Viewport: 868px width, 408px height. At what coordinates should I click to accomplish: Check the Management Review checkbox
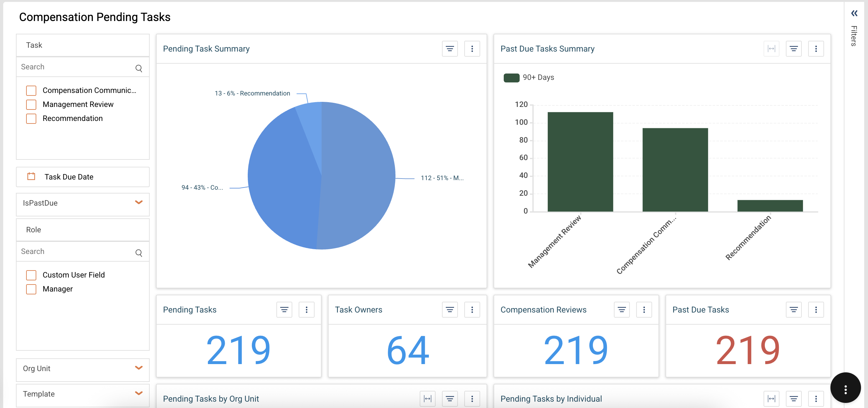31,104
